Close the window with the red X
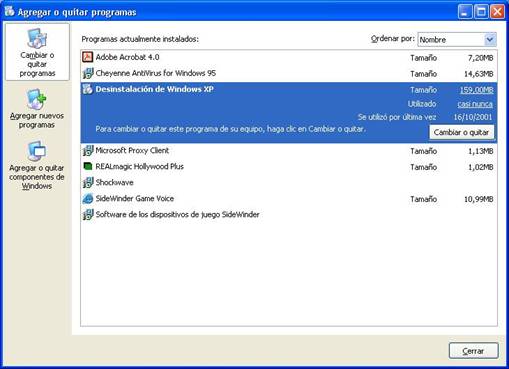 pos(497,12)
